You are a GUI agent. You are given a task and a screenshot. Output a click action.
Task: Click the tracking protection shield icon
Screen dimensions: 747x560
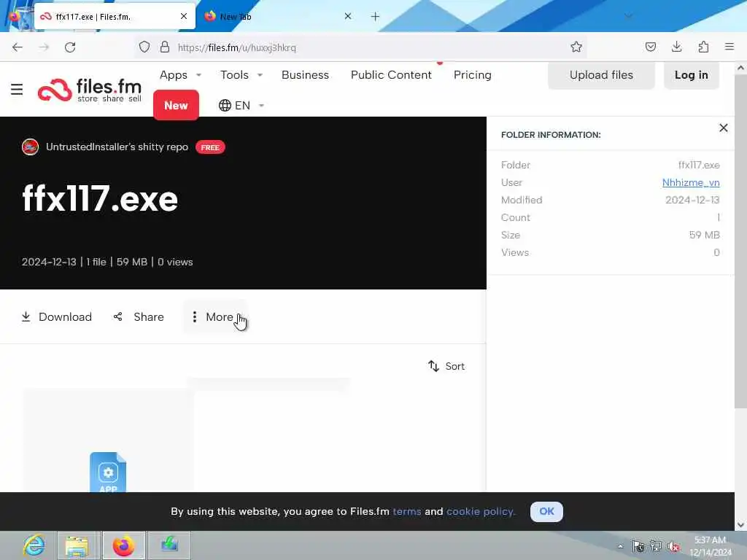tap(144, 47)
